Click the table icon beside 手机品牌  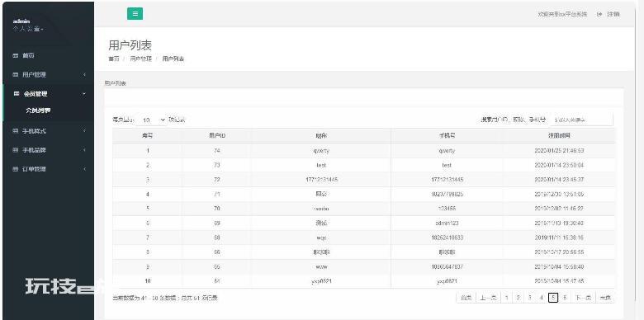[x=16, y=150]
